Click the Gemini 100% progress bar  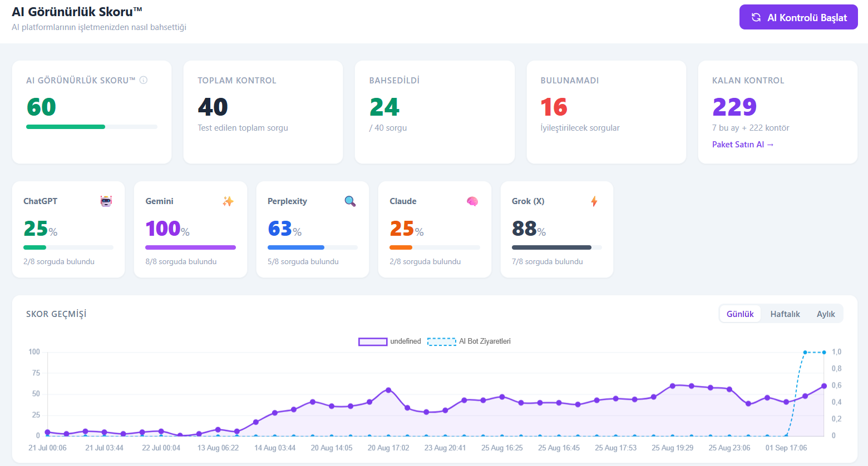190,247
